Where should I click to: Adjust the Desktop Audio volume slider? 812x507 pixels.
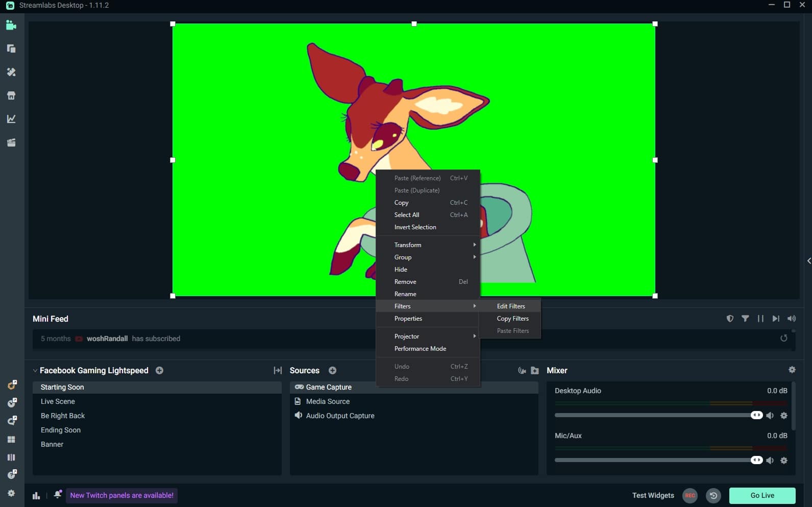point(756,415)
